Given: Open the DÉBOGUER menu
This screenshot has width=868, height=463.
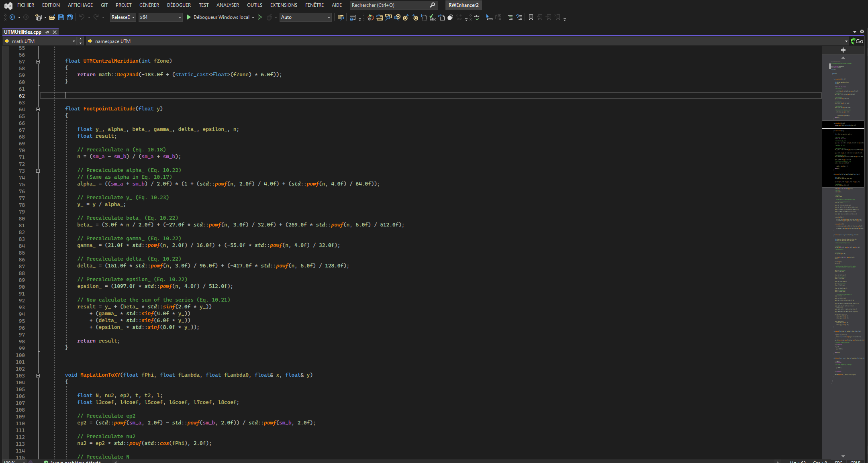Looking at the screenshot, I should pos(179,5).
